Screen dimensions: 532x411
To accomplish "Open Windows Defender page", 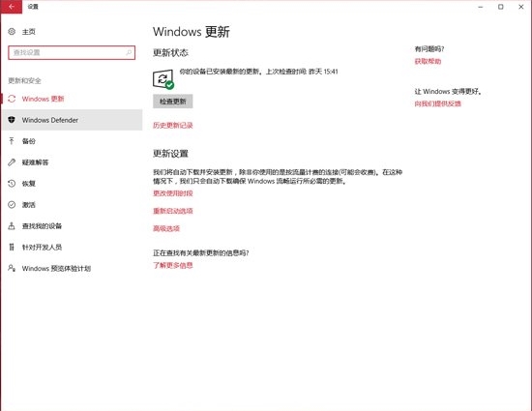I will coord(72,120).
